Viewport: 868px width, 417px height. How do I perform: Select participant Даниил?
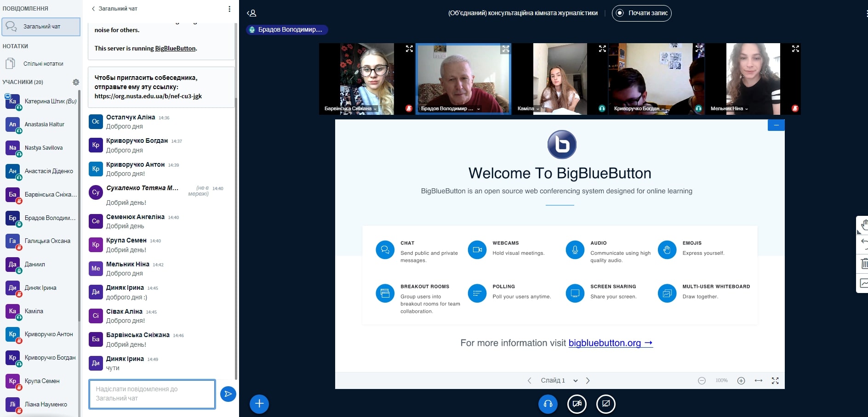[41, 265]
